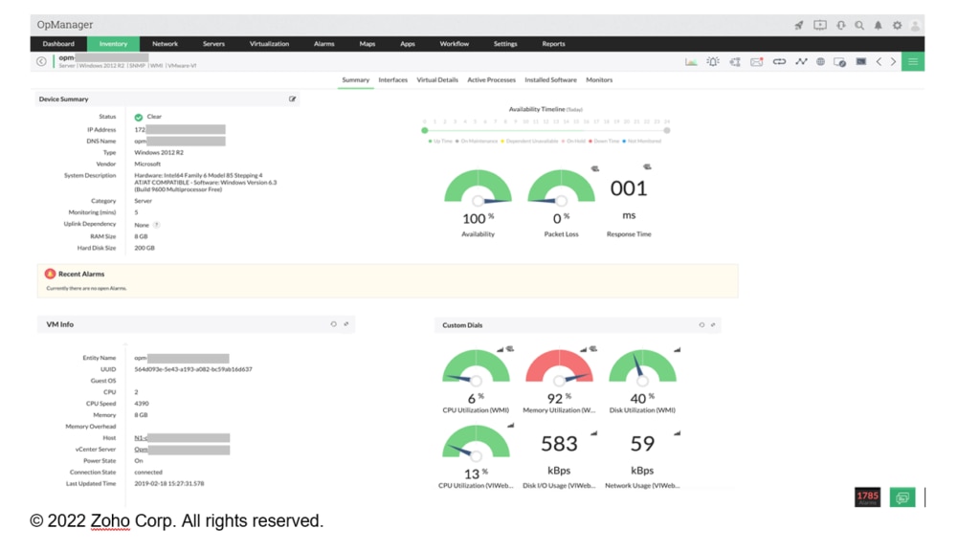Open the chat icon at bottom right

(x=902, y=497)
